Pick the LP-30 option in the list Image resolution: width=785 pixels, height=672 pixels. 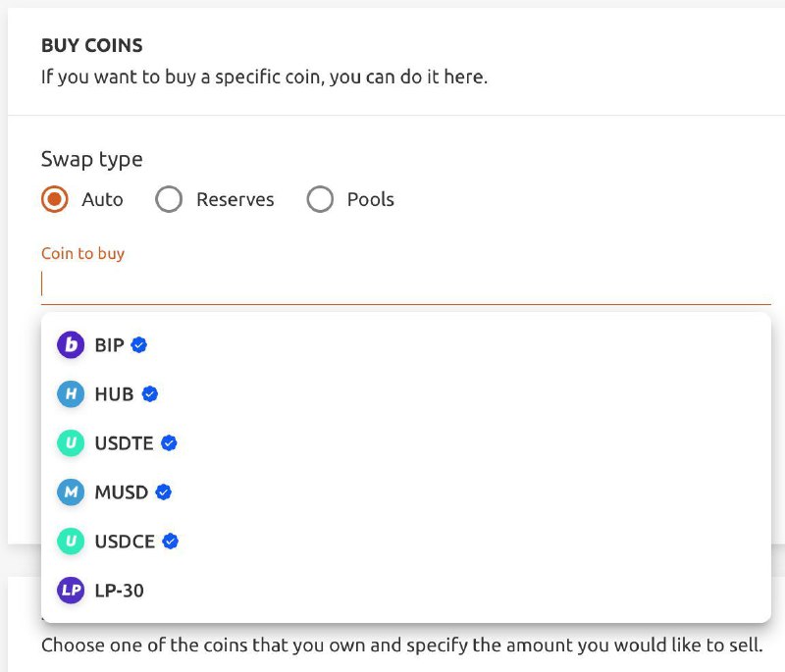406,590
